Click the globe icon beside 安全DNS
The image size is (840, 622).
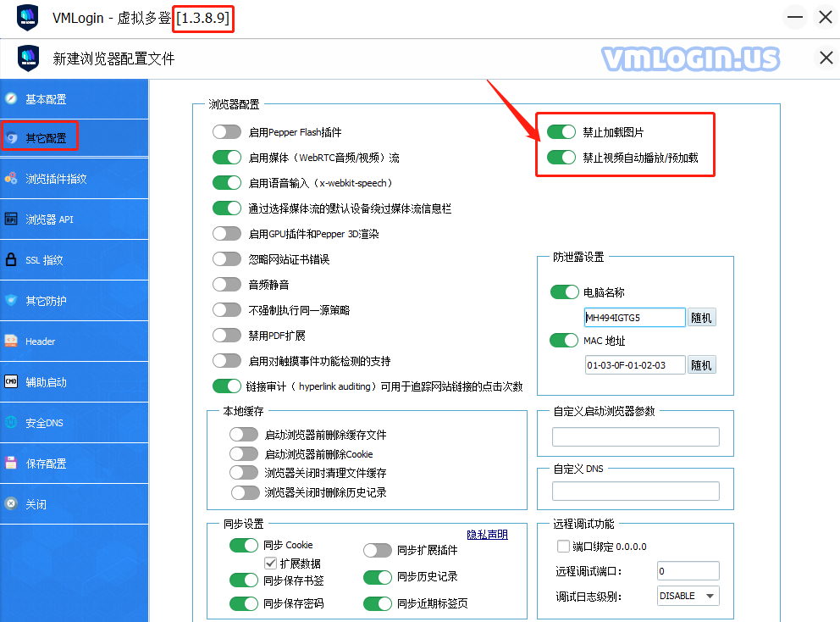[x=11, y=423]
